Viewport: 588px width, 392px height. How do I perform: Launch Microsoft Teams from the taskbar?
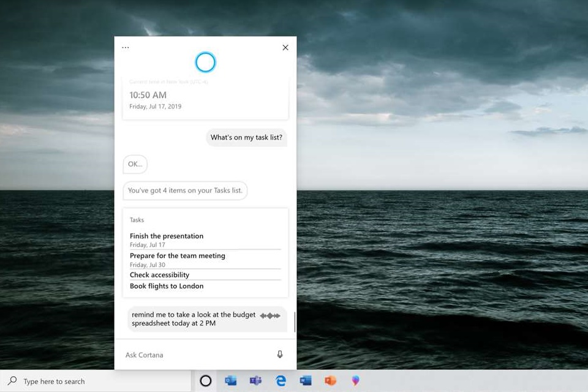(x=255, y=380)
